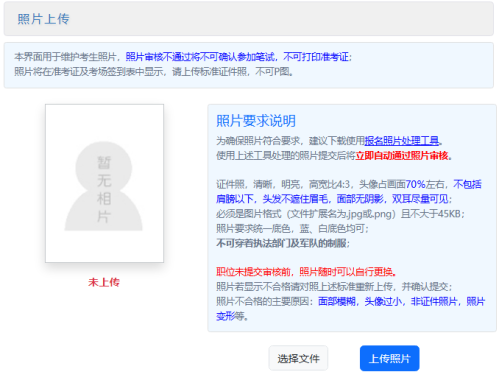Click the 选择文件 button
The height and width of the screenshot is (383, 499).
pos(298,358)
